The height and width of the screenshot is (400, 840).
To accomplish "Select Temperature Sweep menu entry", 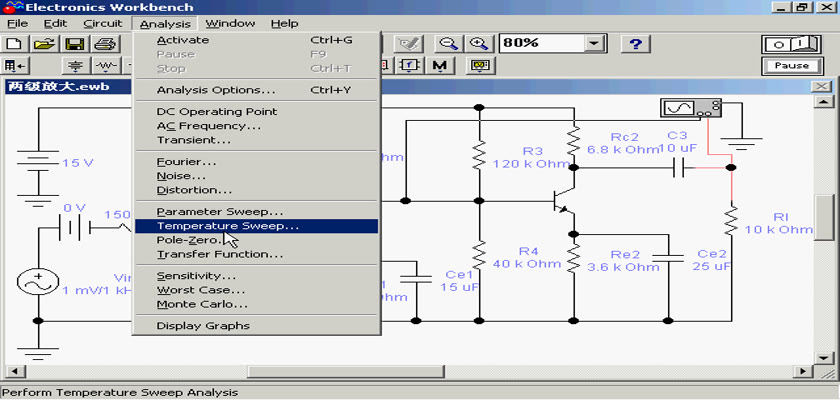I will tap(257, 226).
